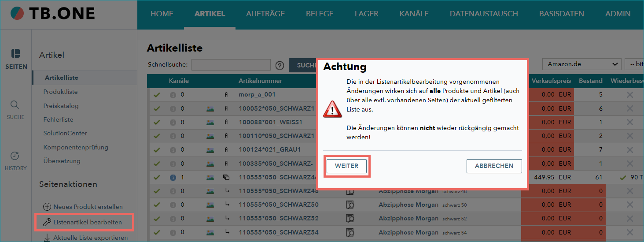The image size is (644, 242).
Task: Cancel the dialog with ABBRECHEN
Action: point(494,166)
